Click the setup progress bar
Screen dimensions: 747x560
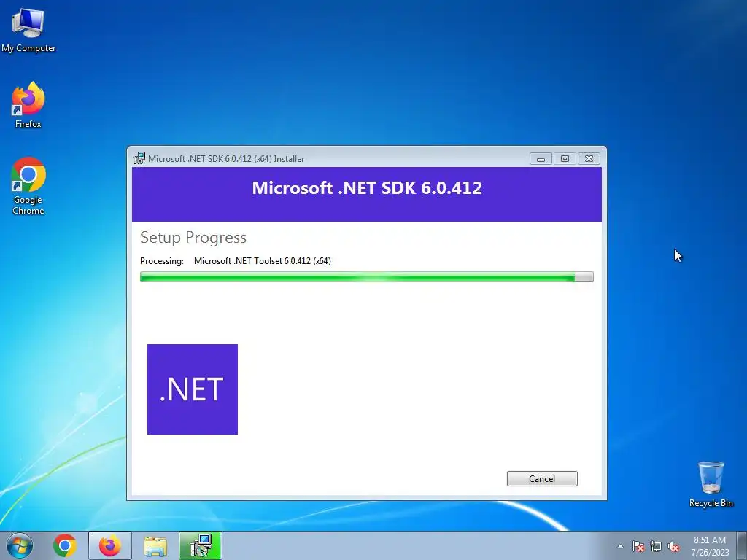[366, 276]
